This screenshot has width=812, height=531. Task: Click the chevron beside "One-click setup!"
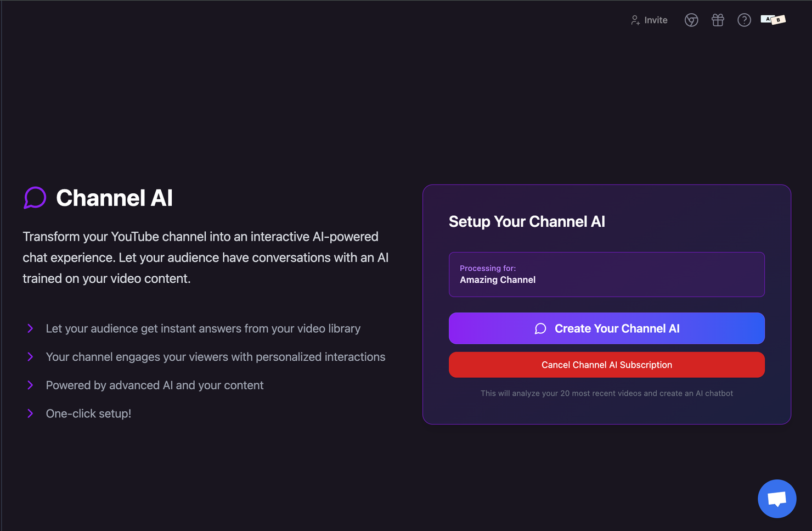(x=30, y=413)
